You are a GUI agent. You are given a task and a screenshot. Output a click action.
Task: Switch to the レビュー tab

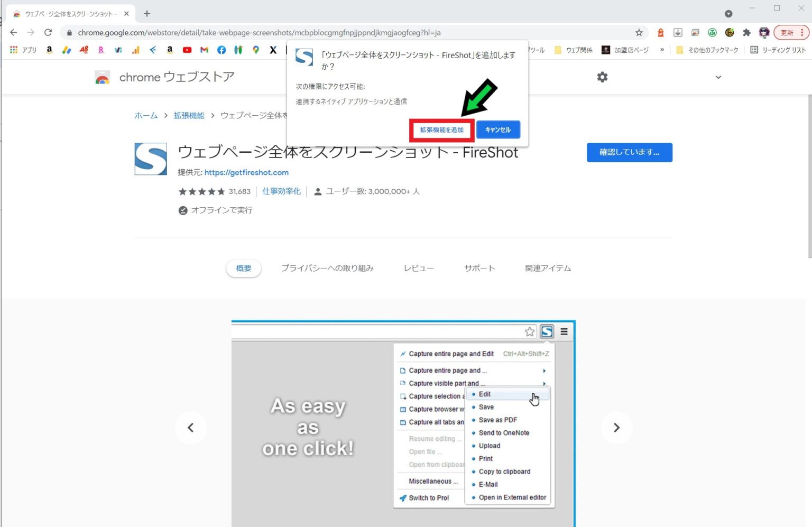pos(419,268)
